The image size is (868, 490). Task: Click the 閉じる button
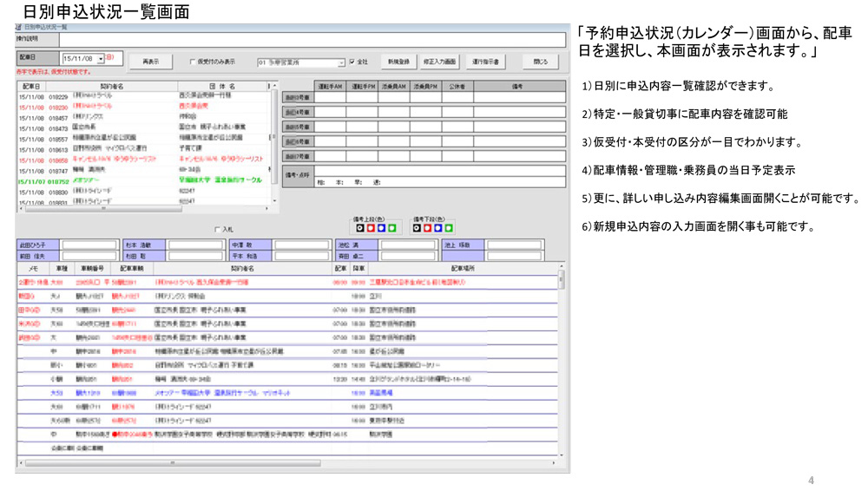click(540, 62)
